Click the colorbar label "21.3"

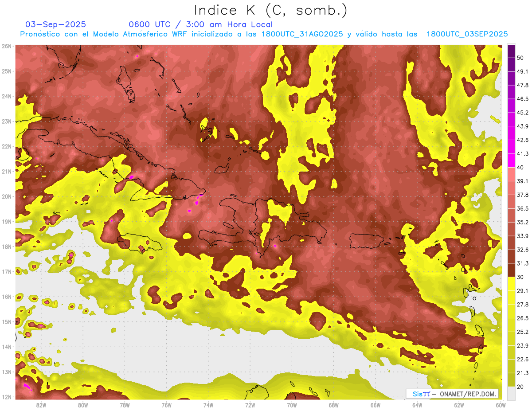tap(522, 373)
